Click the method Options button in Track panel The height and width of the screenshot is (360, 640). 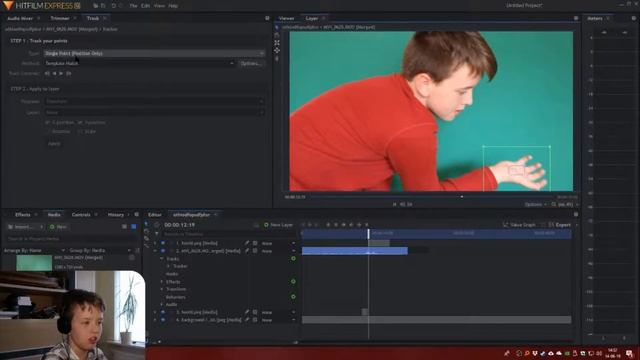click(251, 63)
